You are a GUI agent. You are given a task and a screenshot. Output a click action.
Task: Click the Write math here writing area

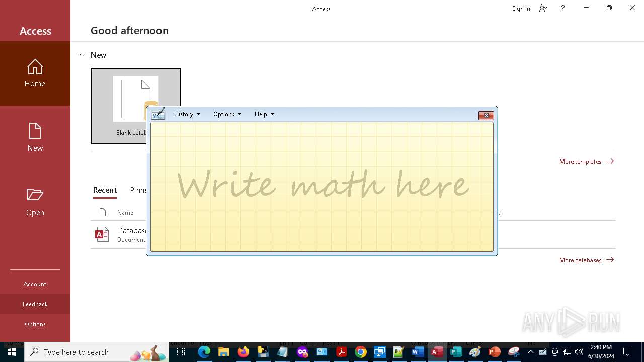pyautogui.click(x=322, y=187)
